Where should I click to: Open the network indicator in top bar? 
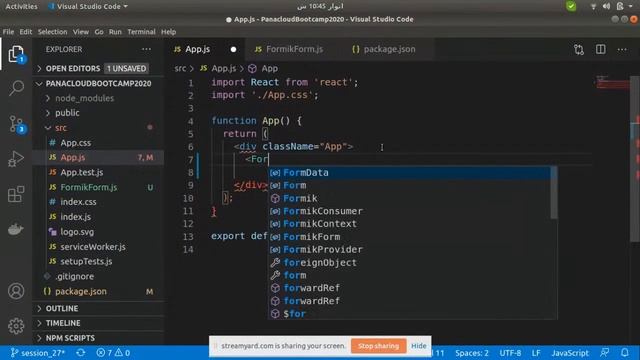pos(593,6)
